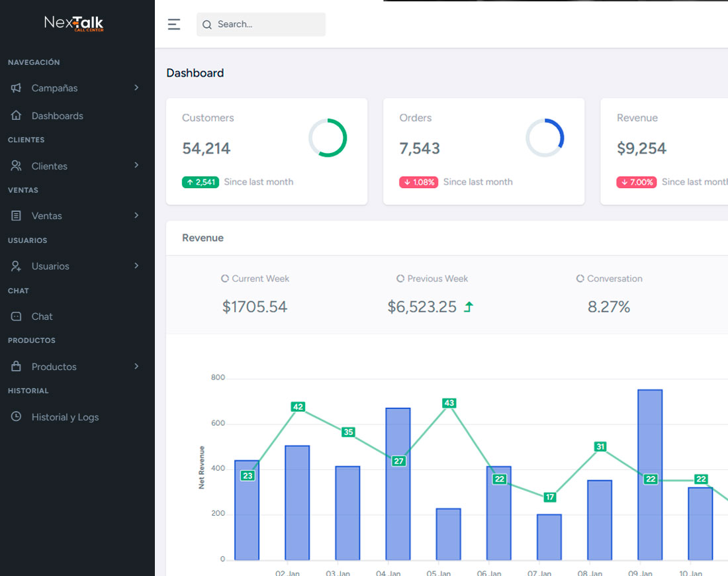Click the NexTalk Call Center logo
The height and width of the screenshot is (576, 728).
click(x=74, y=23)
